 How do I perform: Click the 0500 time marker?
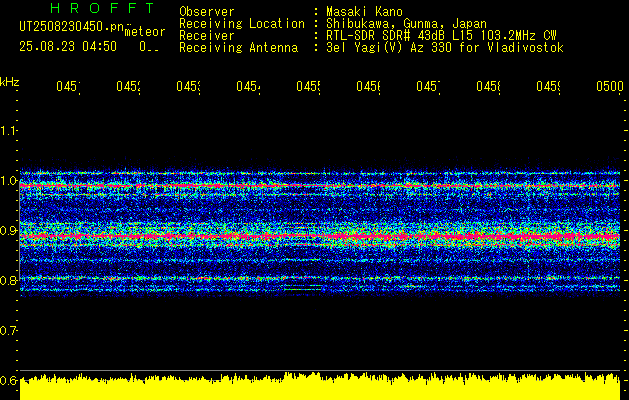[x=610, y=86]
